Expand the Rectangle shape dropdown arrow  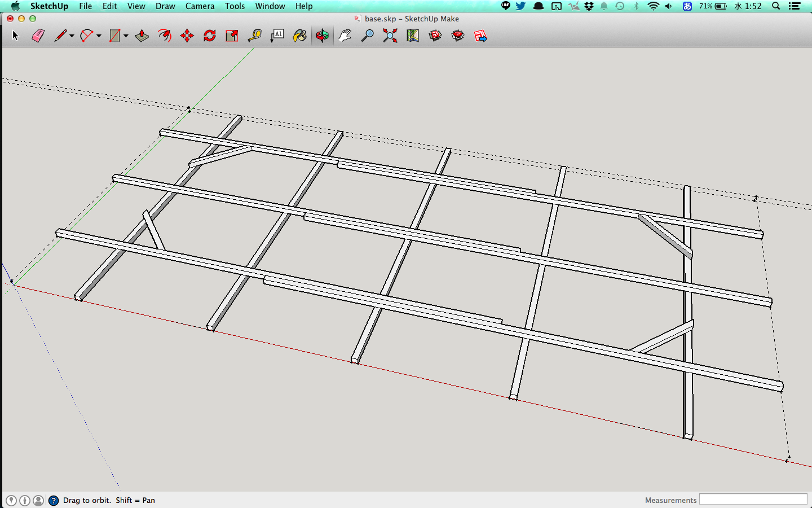(x=126, y=36)
